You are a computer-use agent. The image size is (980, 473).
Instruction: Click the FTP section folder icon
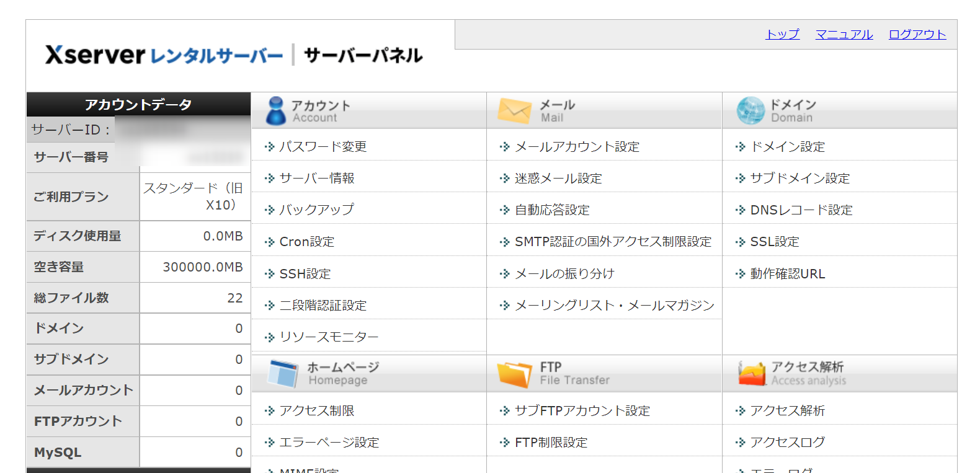click(515, 374)
